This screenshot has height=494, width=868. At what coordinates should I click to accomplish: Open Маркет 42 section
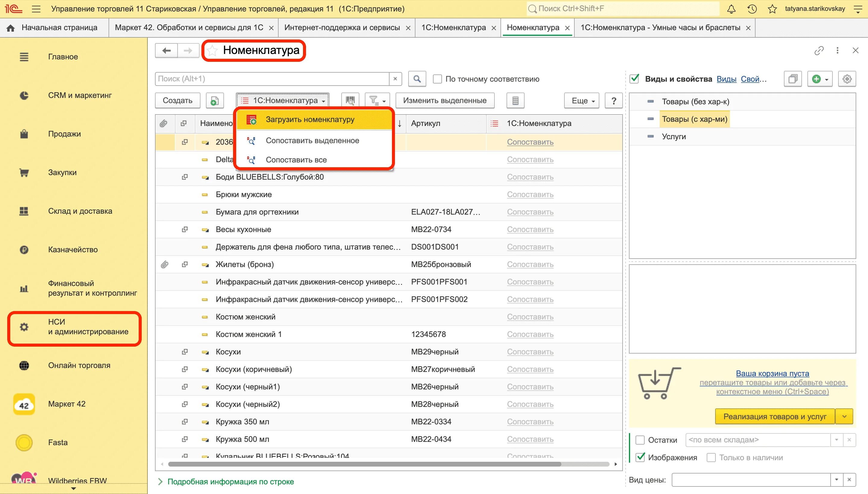point(67,404)
